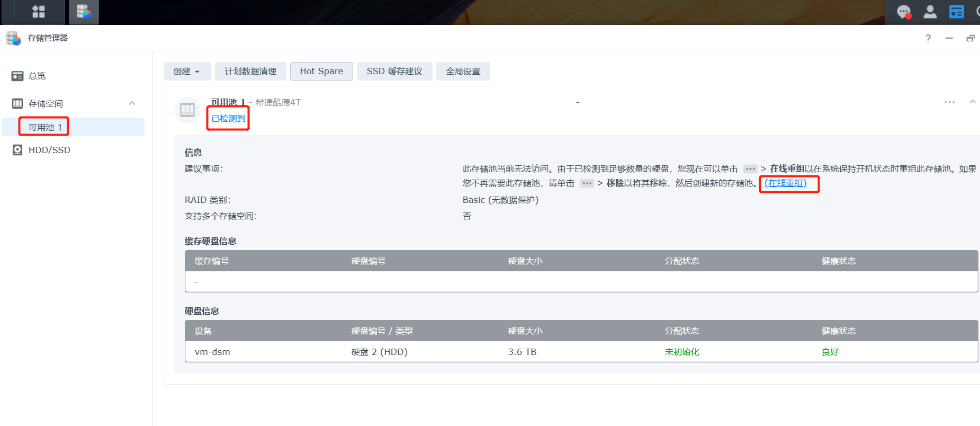Open the 创建 dropdown menu

click(x=187, y=72)
